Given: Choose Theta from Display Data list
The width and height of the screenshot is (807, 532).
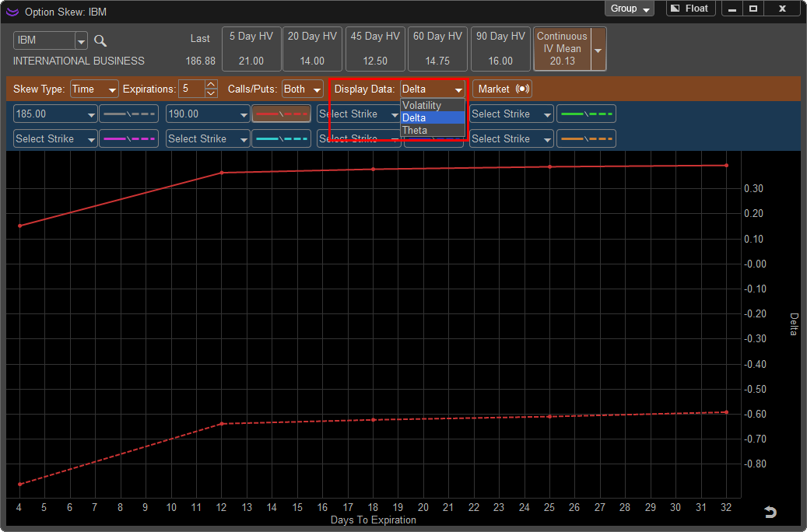Looking at the screenshot, I should 433,130.
